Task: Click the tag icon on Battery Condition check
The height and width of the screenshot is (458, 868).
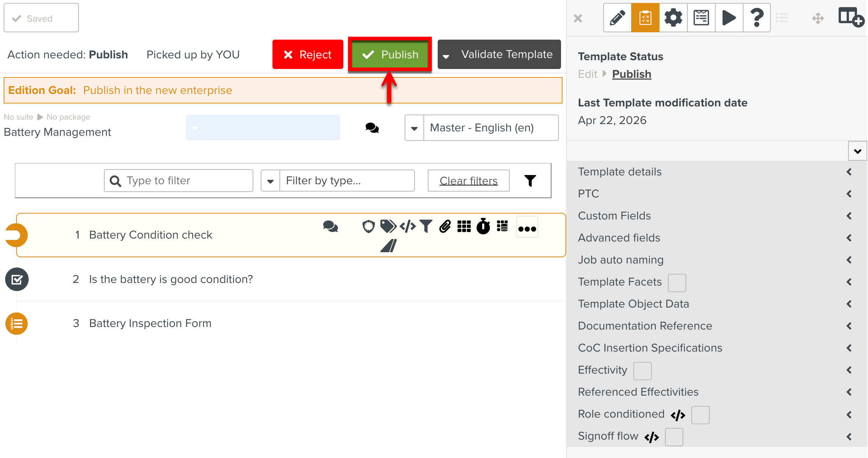Action: click(388, 227)
